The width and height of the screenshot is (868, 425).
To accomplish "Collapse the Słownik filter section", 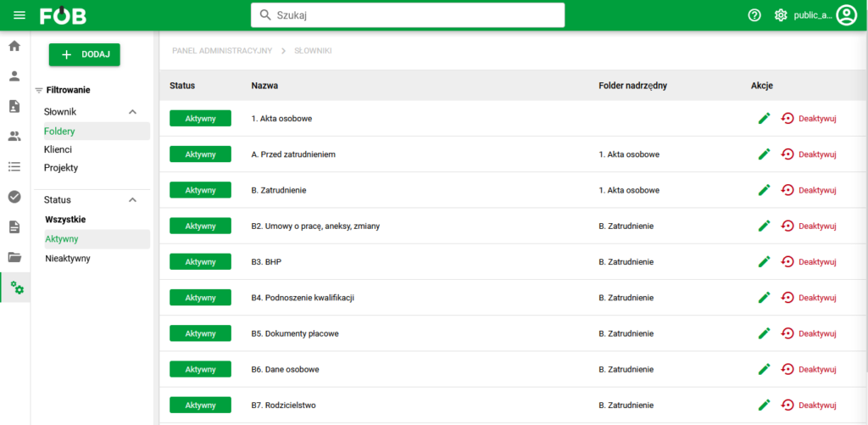I will [132, 112].
